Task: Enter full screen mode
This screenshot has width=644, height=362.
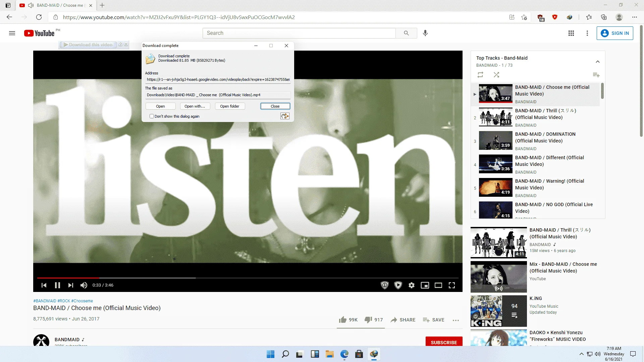Action: click(452, 285)
